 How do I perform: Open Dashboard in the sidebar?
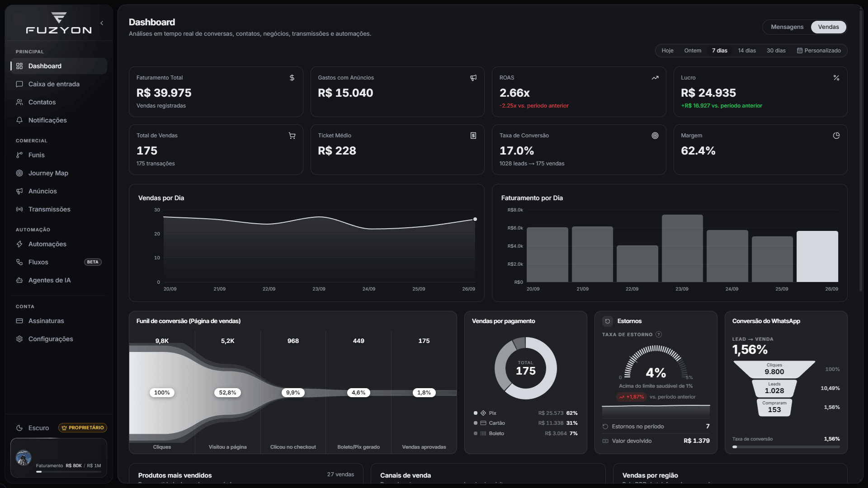pos(59,66)
